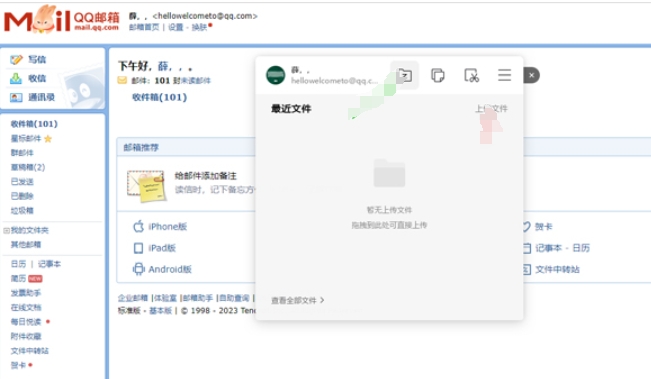Open 贺卡 link in right panel
The width and height of the screenshot is (651, 379).
point(543,227)
